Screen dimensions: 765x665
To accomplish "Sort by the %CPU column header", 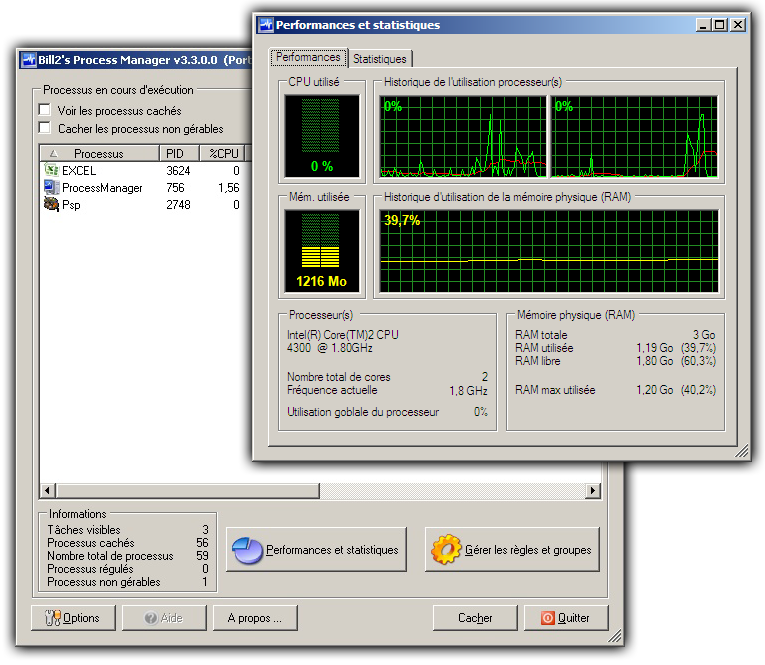I will point(222,154).
